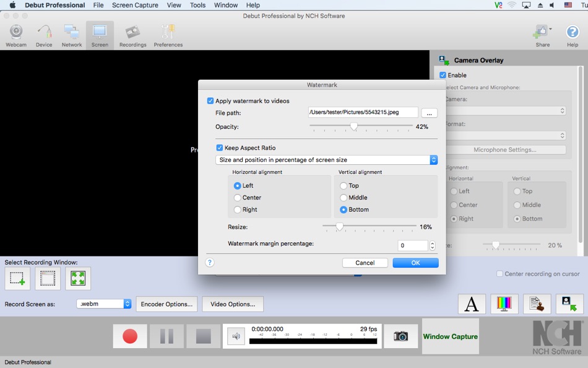
Task: Click the speaker audio icon
Action: click(236, 336)
